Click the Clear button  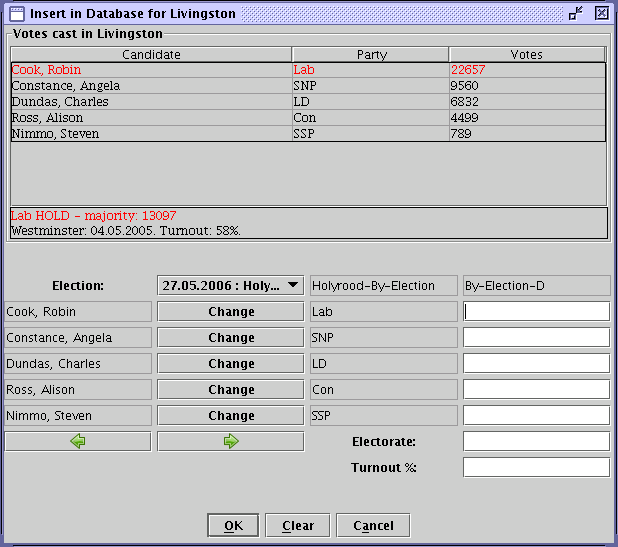click(298, 525)
